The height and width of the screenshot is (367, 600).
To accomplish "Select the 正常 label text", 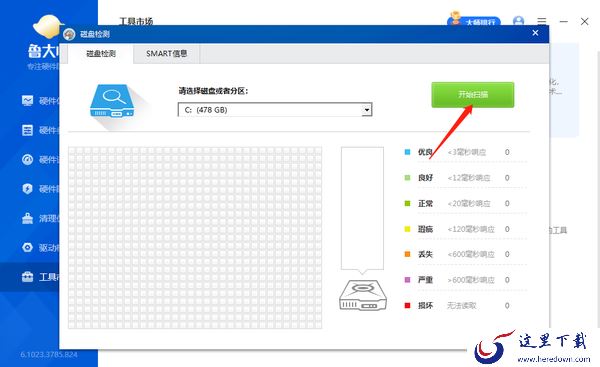I will tap(425, 203).
